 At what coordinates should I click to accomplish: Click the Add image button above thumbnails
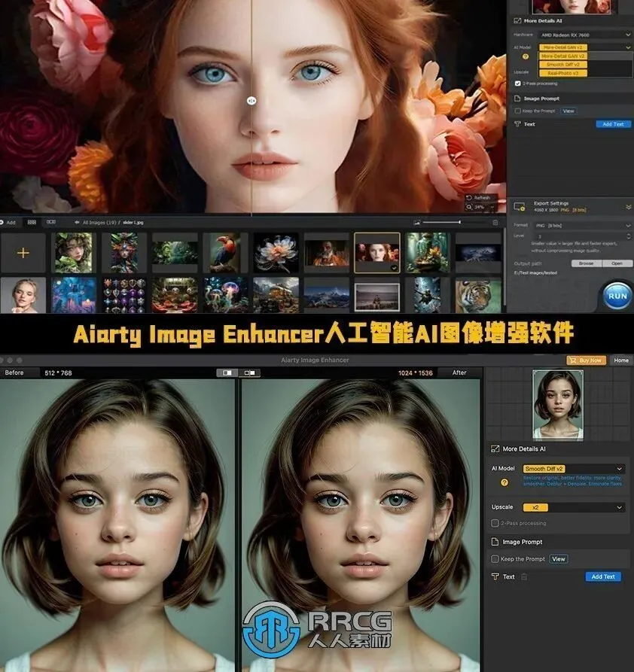click(x=8, y=223)
